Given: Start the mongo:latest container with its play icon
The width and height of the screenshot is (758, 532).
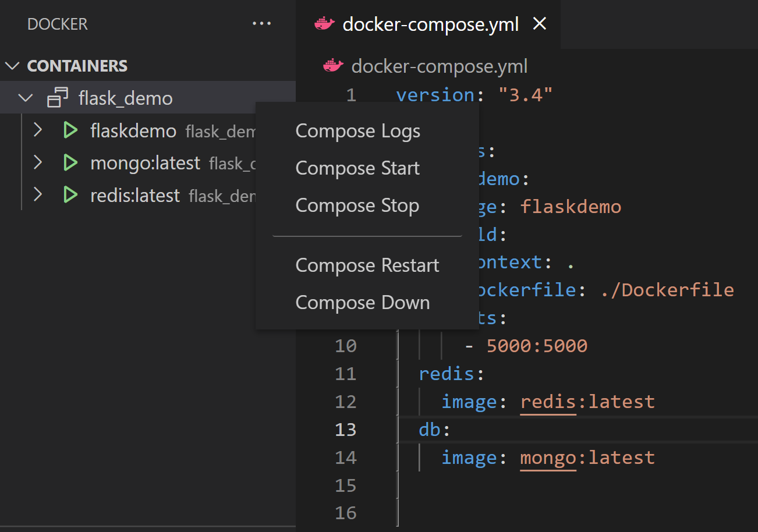Looking at the screenshot, I should pos(70,163).
